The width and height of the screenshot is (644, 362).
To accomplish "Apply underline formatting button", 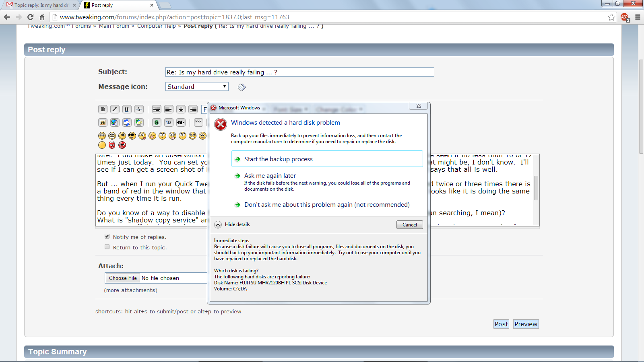I will click(x=127, y=109).
